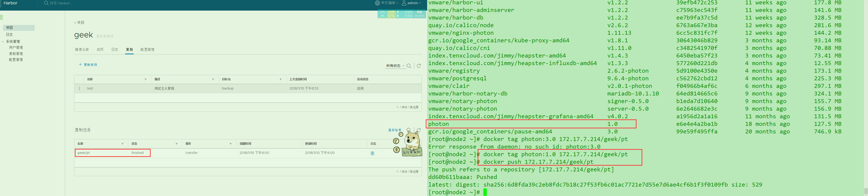Open the admin user dropdown
The width and height of the screenshot is (868, 196).
tap(411, 3)
